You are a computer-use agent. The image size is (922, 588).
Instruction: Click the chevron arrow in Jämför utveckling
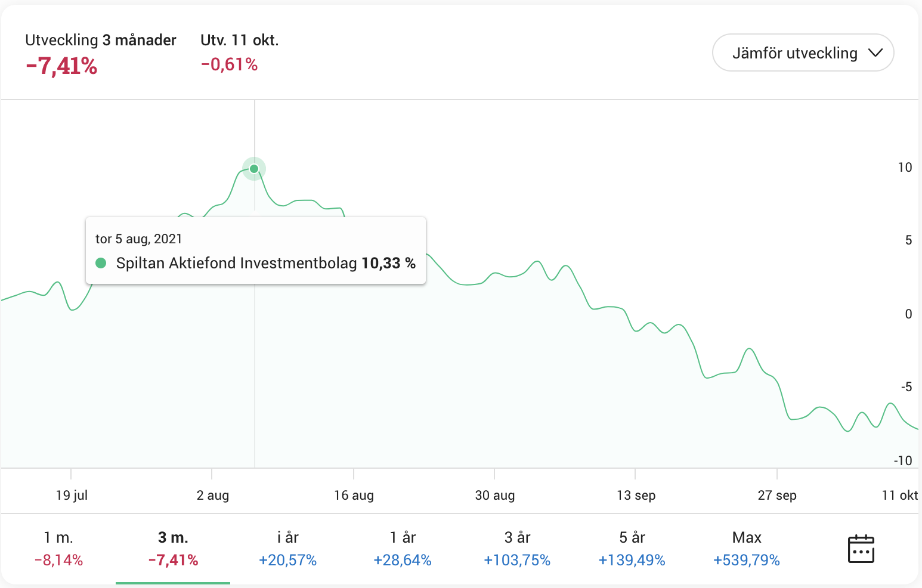[x=875, y=53]
